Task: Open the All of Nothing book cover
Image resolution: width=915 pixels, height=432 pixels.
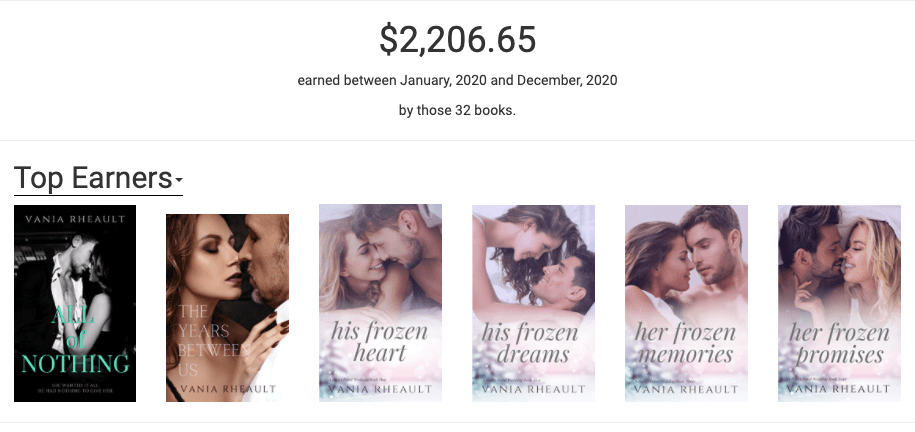Action: (75, 303)
